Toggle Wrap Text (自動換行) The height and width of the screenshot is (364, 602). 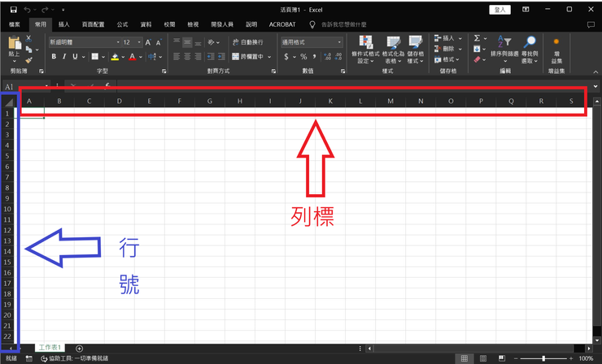247,42
